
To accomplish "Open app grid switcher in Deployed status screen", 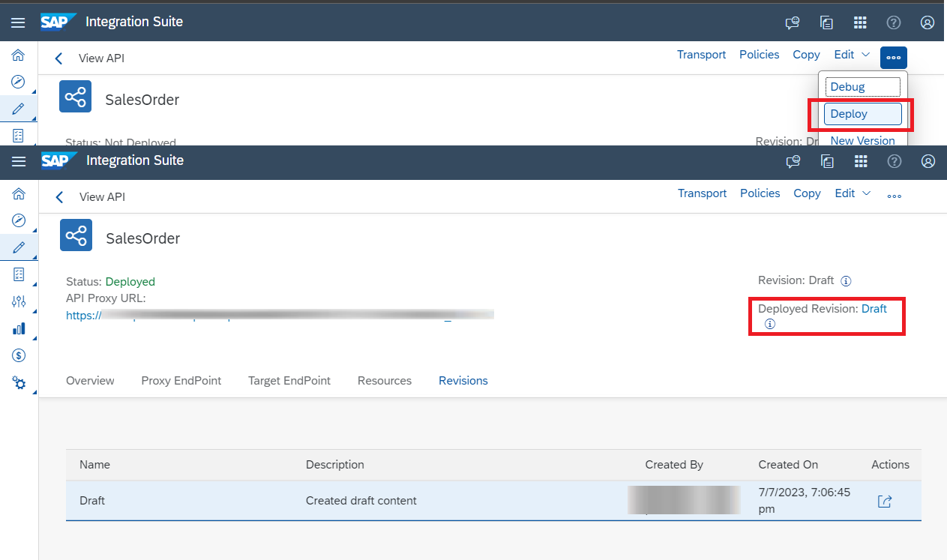I will point(861,161).
